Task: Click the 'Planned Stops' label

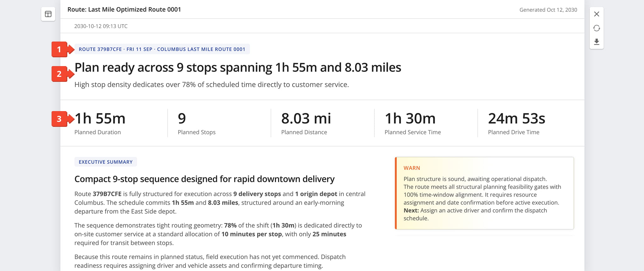Action: tap(197, 132)
